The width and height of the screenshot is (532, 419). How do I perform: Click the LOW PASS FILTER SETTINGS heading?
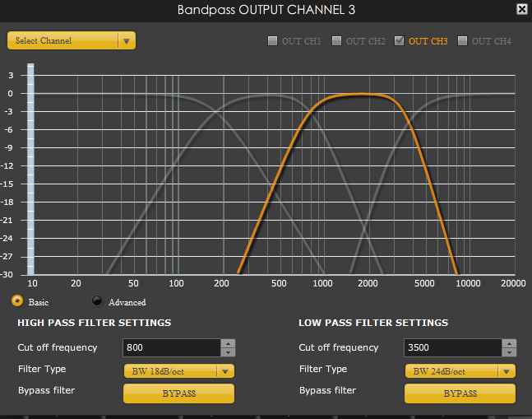(373, 323)
